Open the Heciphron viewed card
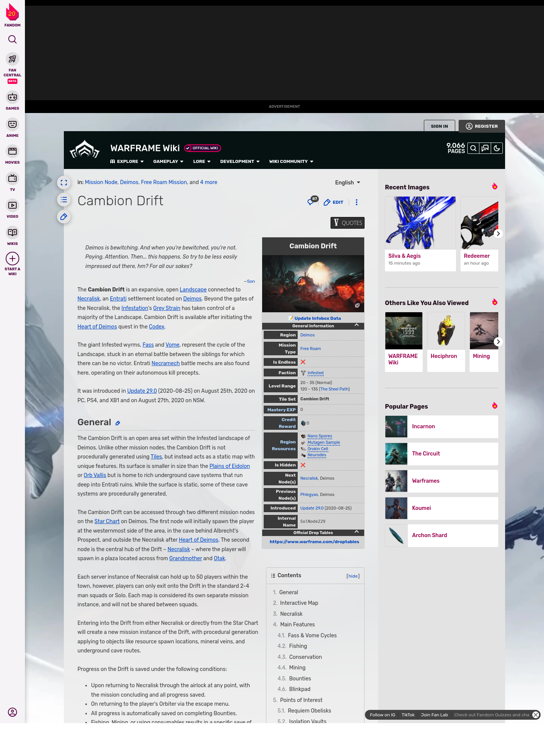The height and width of the screenshot is (756, 544). pyautogui.click(x=446, y=342)
